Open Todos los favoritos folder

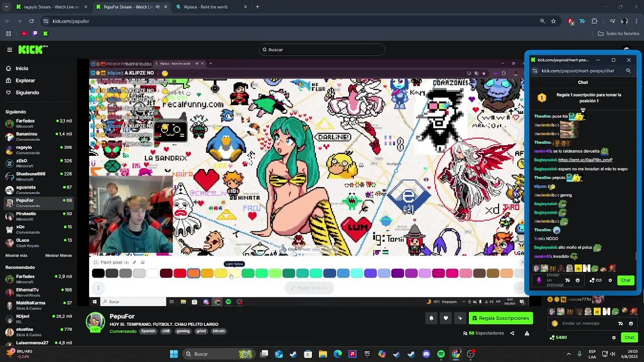tap(618, 33)
